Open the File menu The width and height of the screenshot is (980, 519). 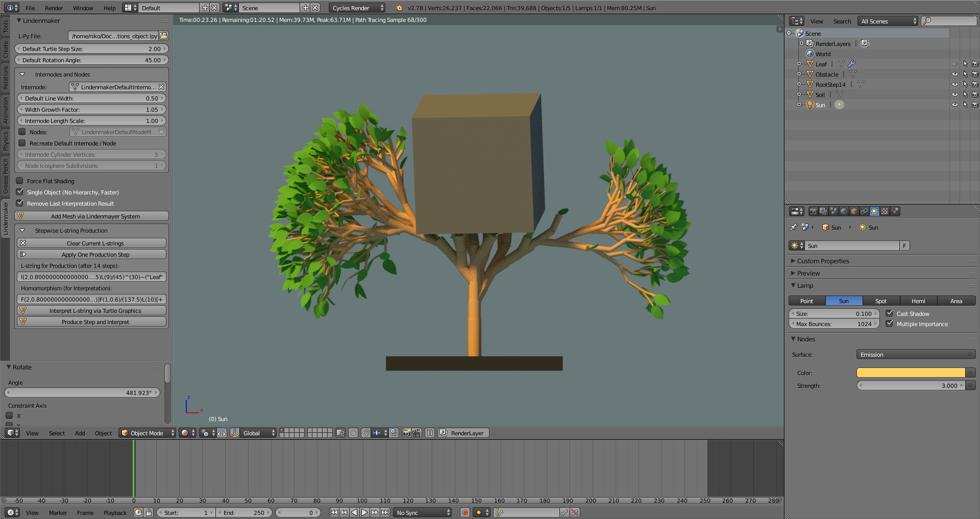pos(30,8)
